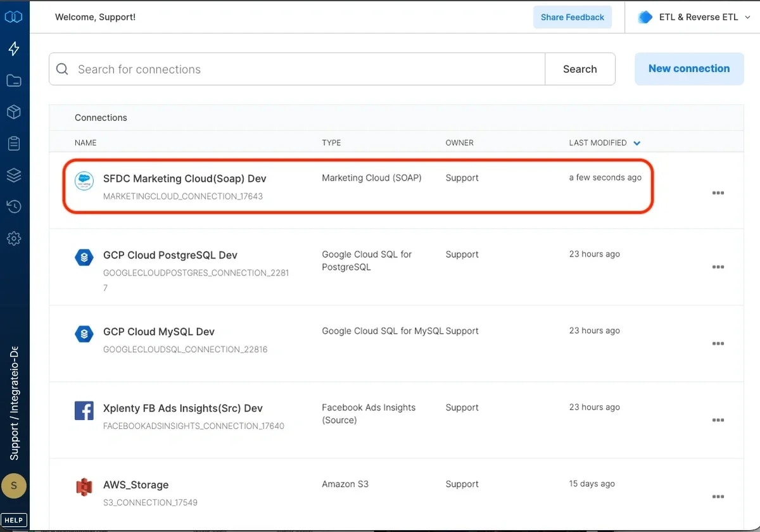Click the magnifier icon in the search box
760x532 pixels.
click(x=62, y=69)
